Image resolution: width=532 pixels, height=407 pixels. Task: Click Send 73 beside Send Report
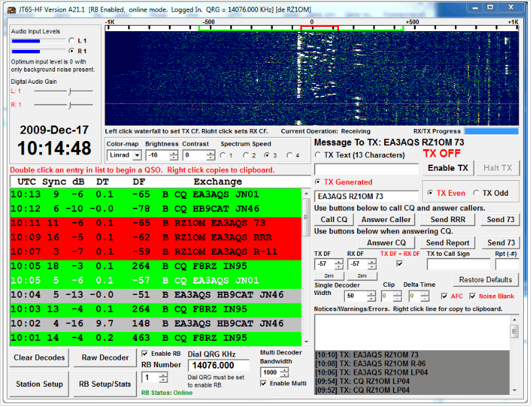(x=501, y=242)
